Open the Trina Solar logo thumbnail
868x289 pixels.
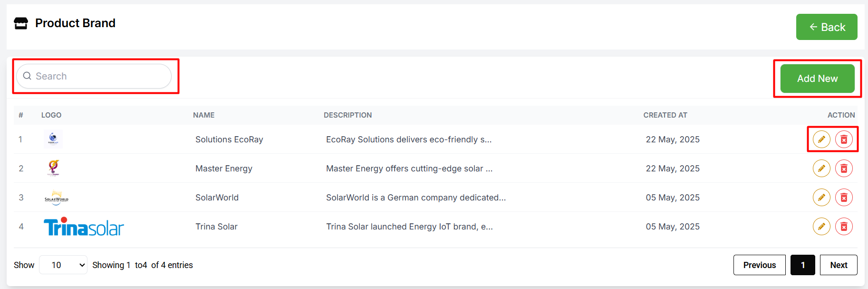84,227
